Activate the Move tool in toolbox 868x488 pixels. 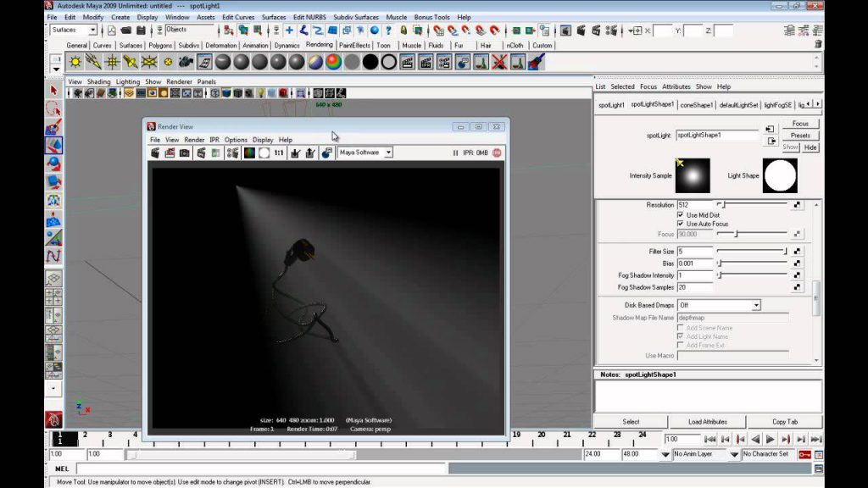tap(53, 145)
